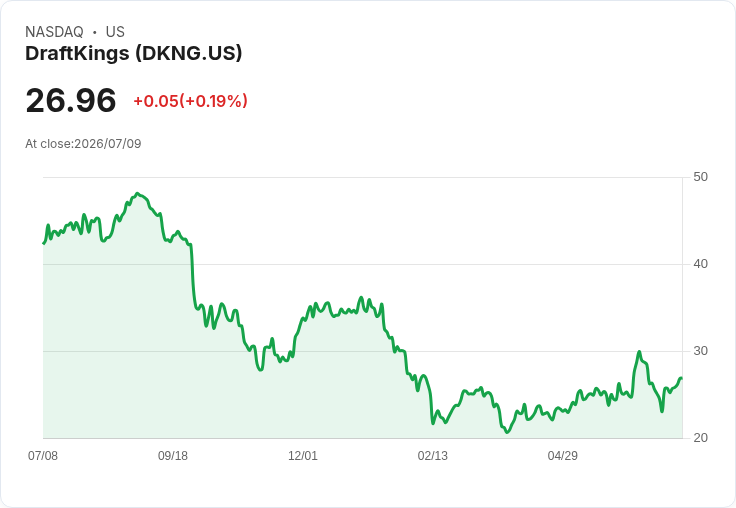736x508 pixels.
Task: Click the 02/13 x-axis date label
Action: pyautogui.click(x=433, y=455)
